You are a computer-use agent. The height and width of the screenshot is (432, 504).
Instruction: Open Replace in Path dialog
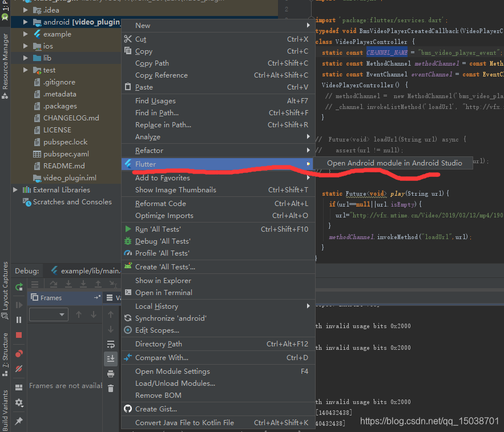218,125
